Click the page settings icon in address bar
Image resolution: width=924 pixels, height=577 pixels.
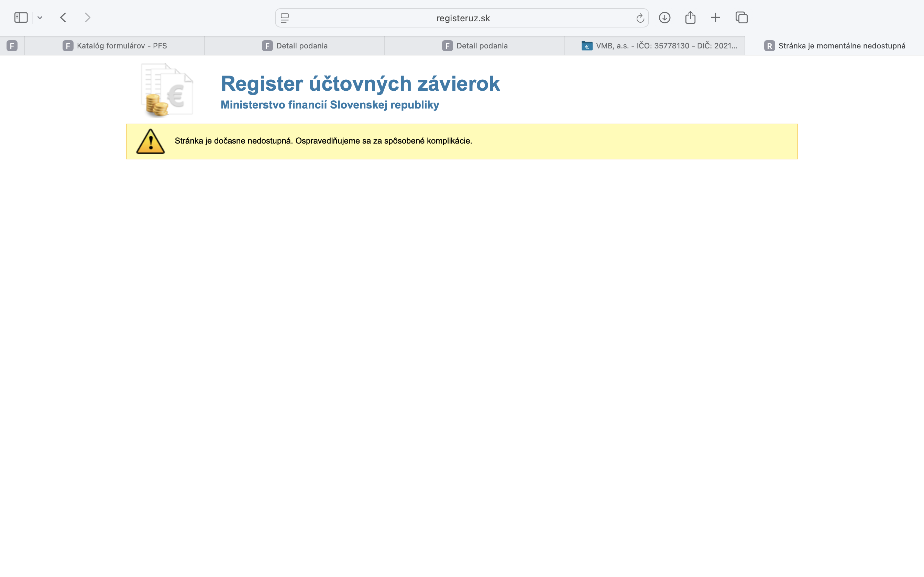point(285,18)
